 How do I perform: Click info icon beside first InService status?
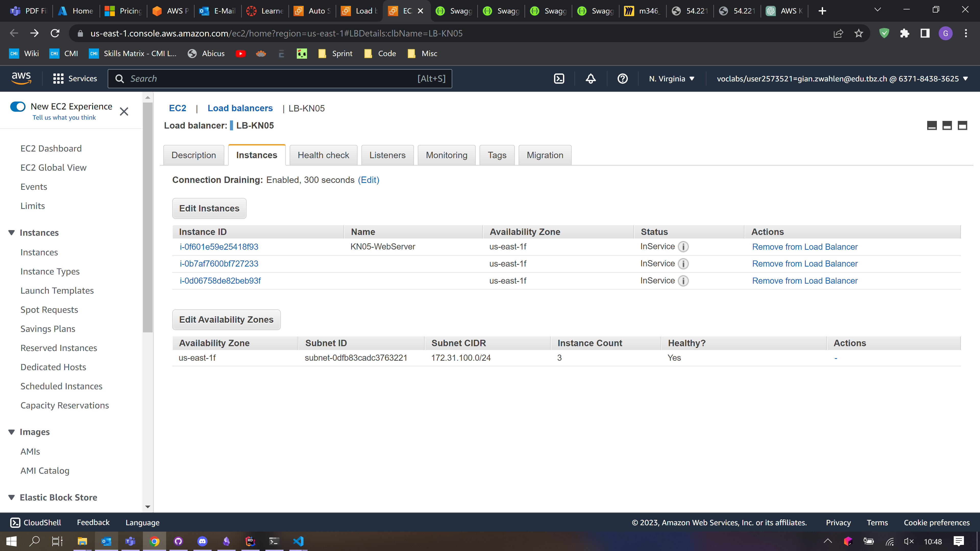coord(683,247)
